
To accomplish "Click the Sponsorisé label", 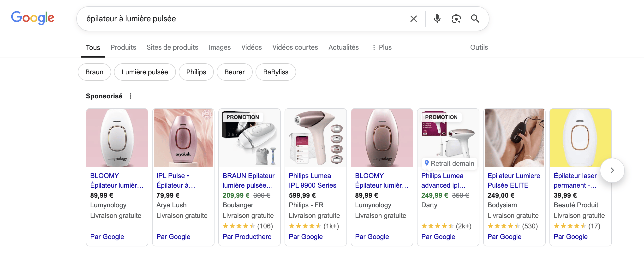I will [x=104, y=96].
